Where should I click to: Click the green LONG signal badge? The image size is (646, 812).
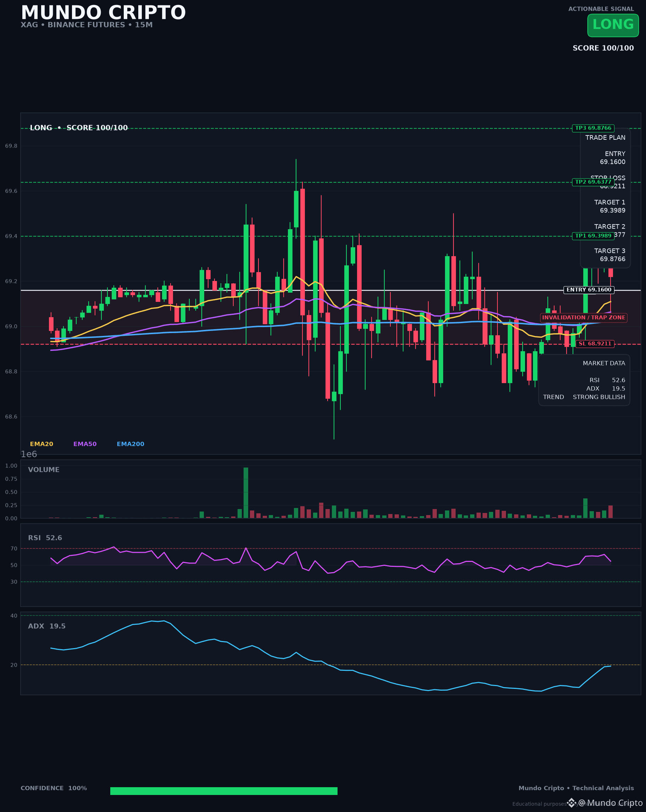coord(613,25)
